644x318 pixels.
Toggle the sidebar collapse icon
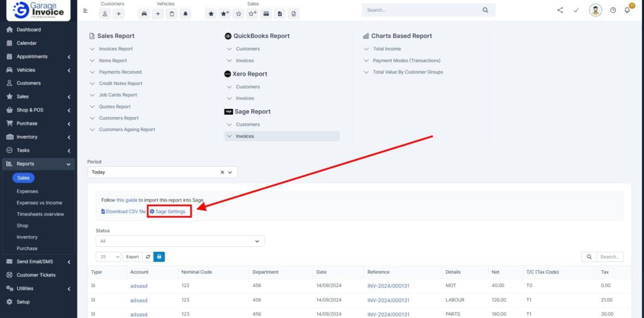(x=86, y=11)
